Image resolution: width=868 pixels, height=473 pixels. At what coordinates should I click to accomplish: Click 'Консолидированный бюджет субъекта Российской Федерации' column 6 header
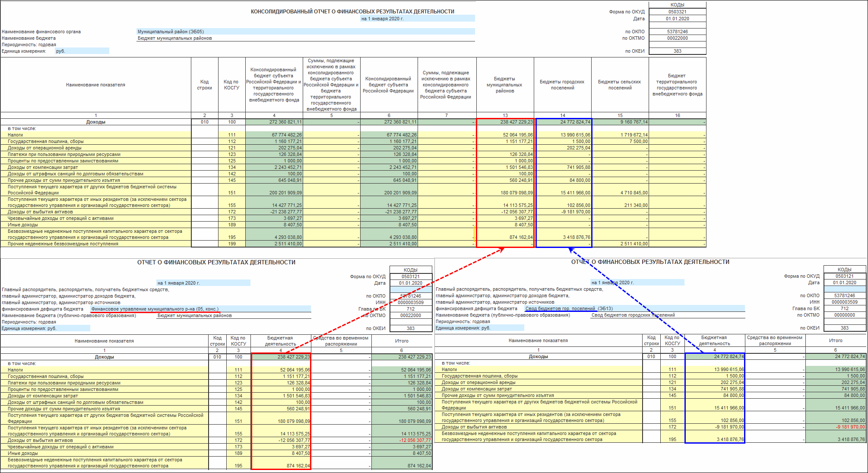click(x=389, y=85)
